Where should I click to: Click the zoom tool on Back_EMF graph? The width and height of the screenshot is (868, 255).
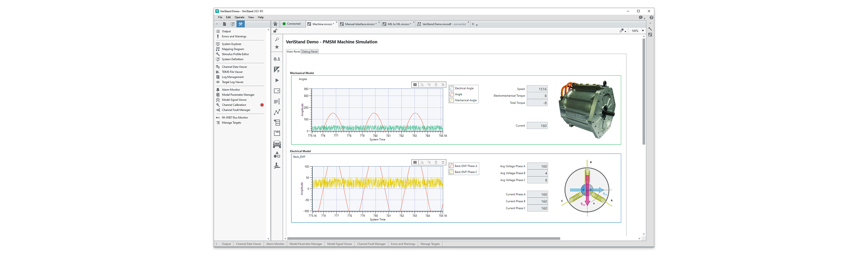(x=422, y=162)
